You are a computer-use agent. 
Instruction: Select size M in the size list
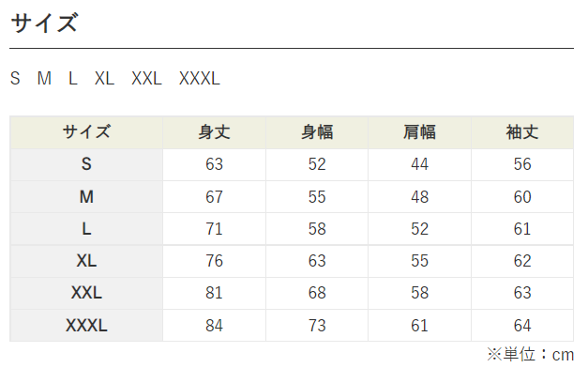(44, 79)
